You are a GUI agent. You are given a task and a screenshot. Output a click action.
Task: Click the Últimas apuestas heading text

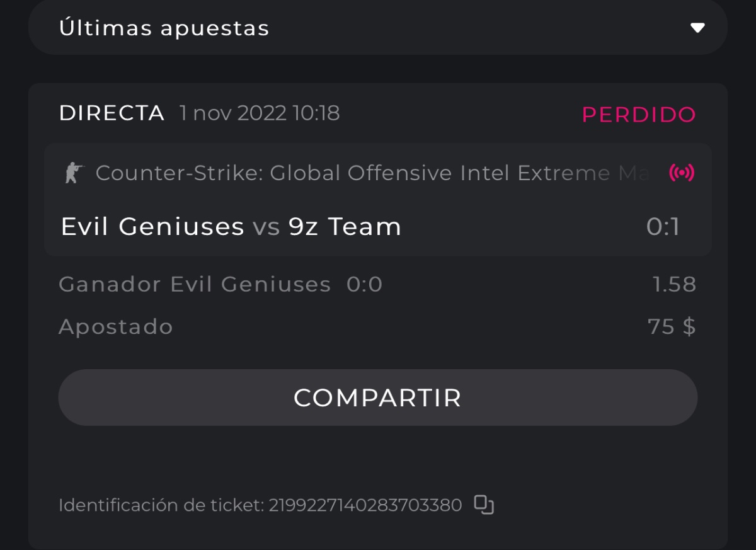coord(164,28)
